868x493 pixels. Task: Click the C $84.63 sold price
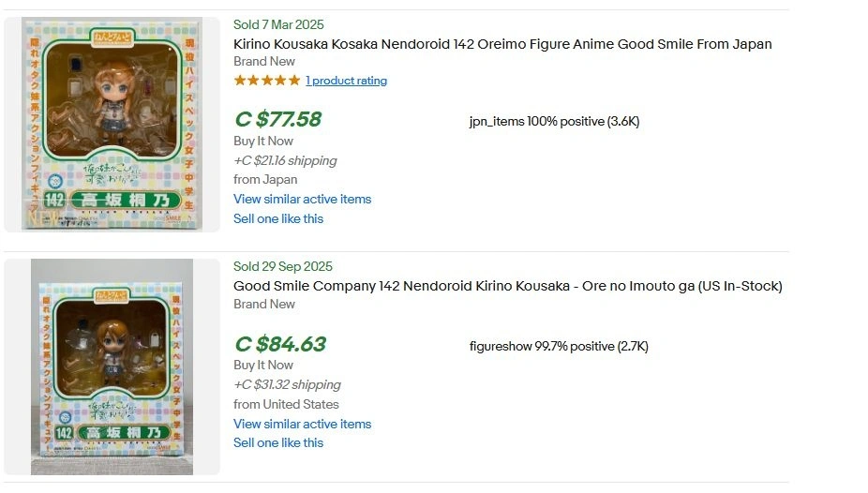(280, 344)
